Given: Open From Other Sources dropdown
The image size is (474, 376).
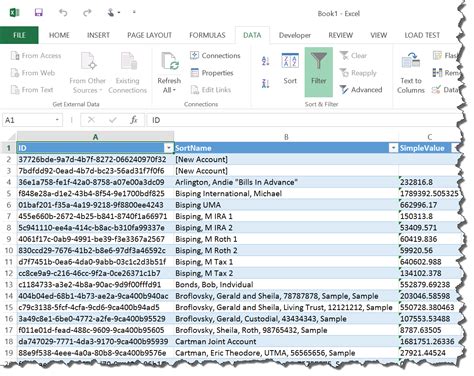Looking at the screenshot, I should coord(87,73).
